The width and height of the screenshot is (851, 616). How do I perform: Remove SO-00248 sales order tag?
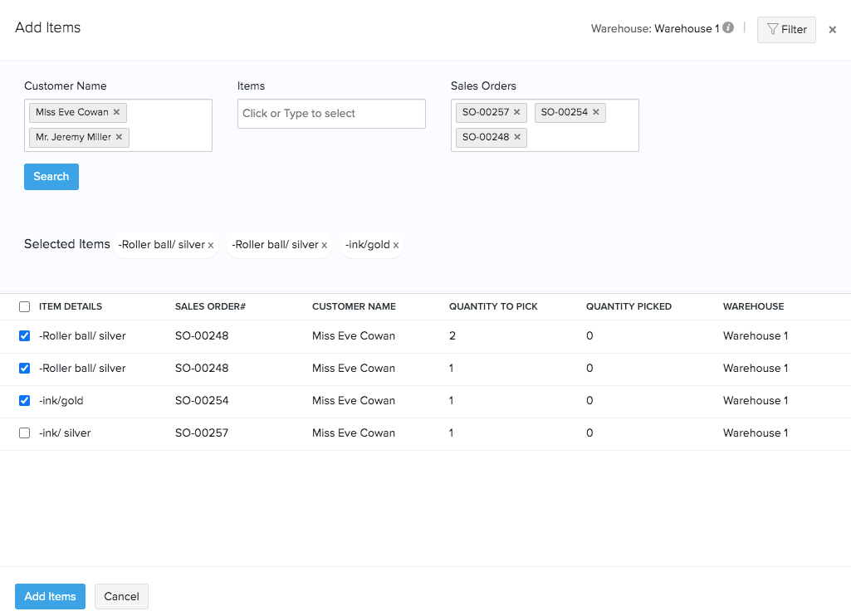click(516, 137)
